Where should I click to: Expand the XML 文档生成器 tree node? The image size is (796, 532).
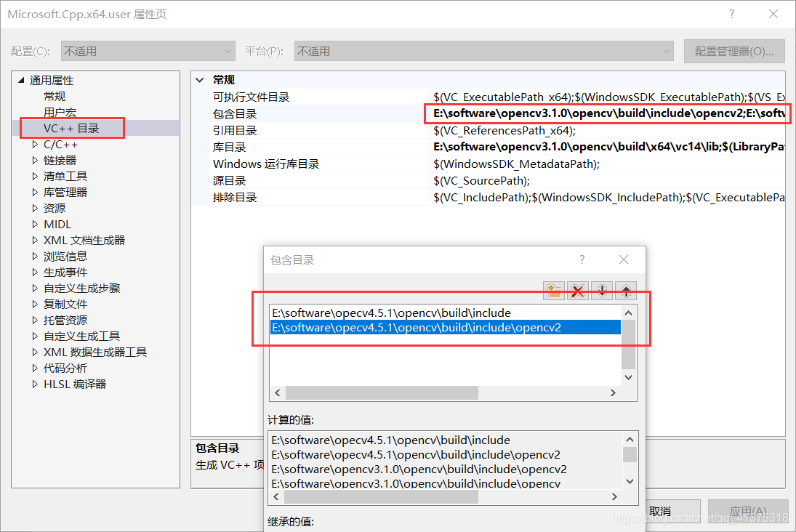[x=35, y=240]
